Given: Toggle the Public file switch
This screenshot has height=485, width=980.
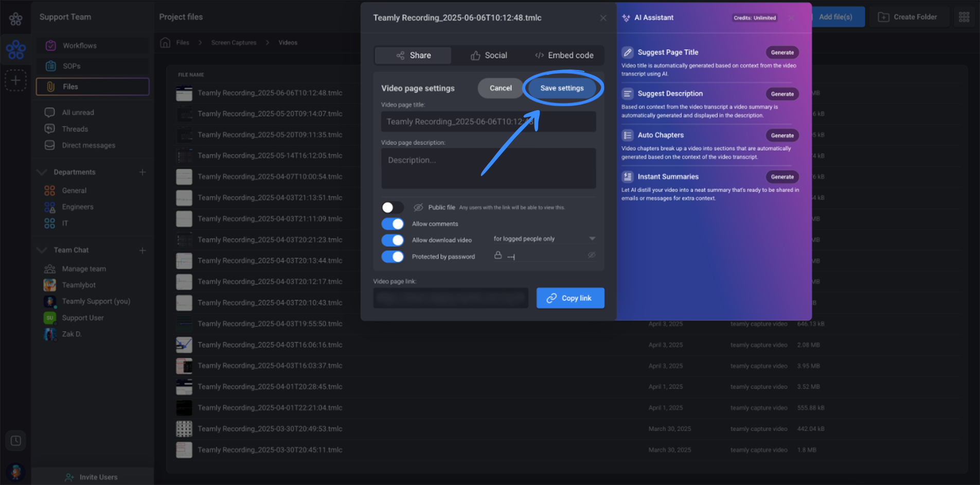Looking at the screenshot, I should tap(393, 207).
